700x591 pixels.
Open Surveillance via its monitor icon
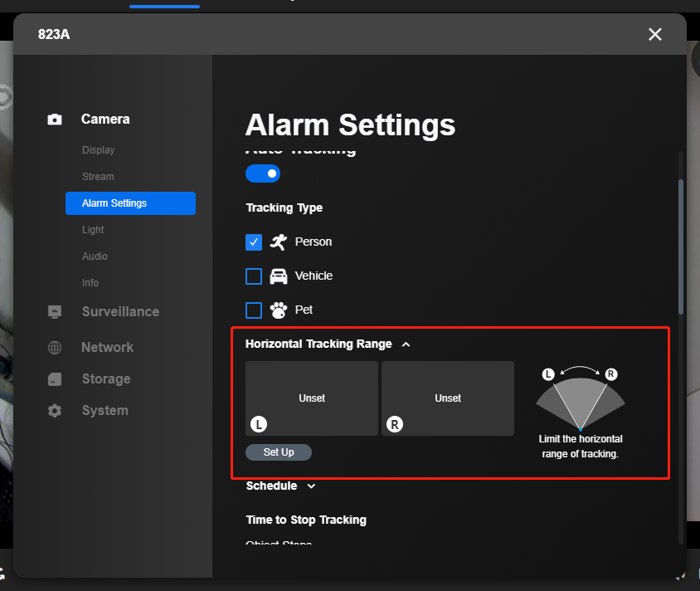(x=55, y=312)
